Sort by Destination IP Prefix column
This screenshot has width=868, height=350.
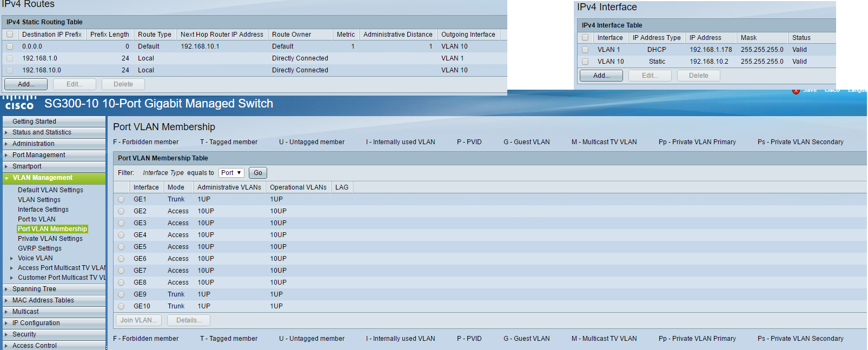click(x=52, y=34)
